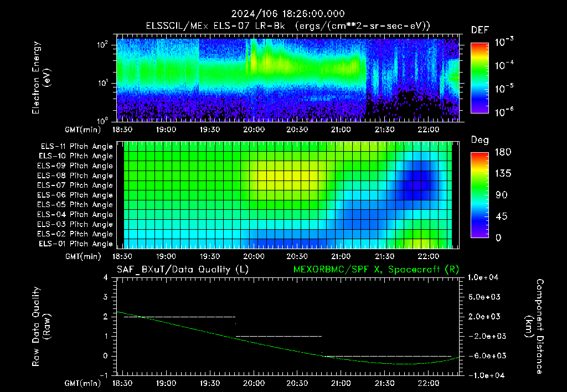Click the 2.0e+03 right axis value

484,316
